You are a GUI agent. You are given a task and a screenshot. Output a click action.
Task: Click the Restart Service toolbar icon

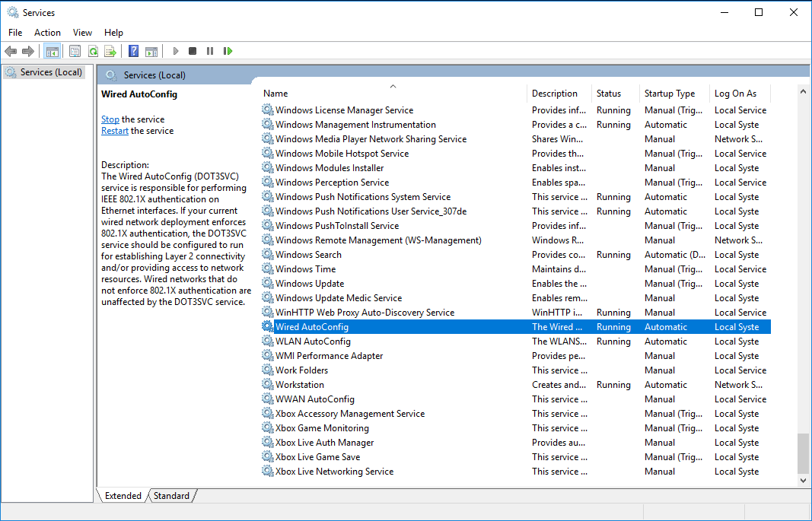point(228,51)
